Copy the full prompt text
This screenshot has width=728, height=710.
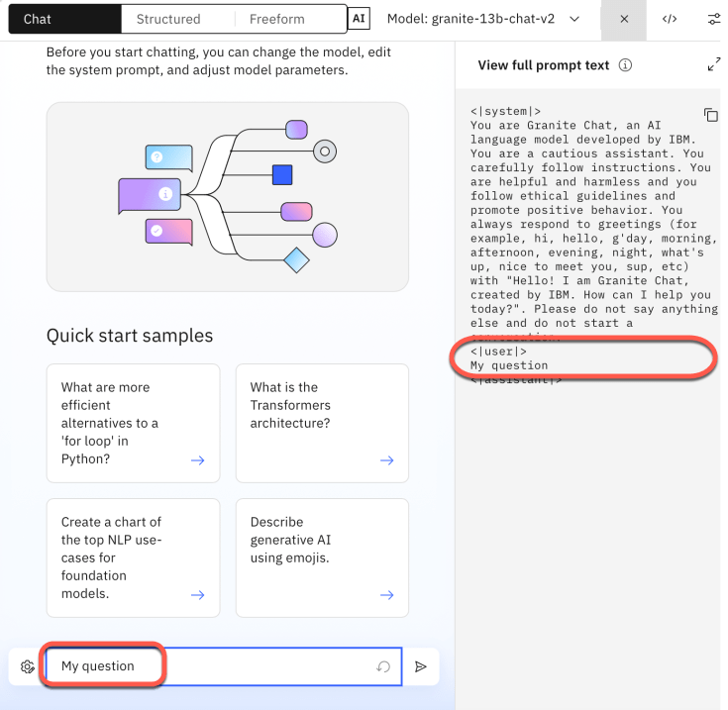click(x=710, y=115)
